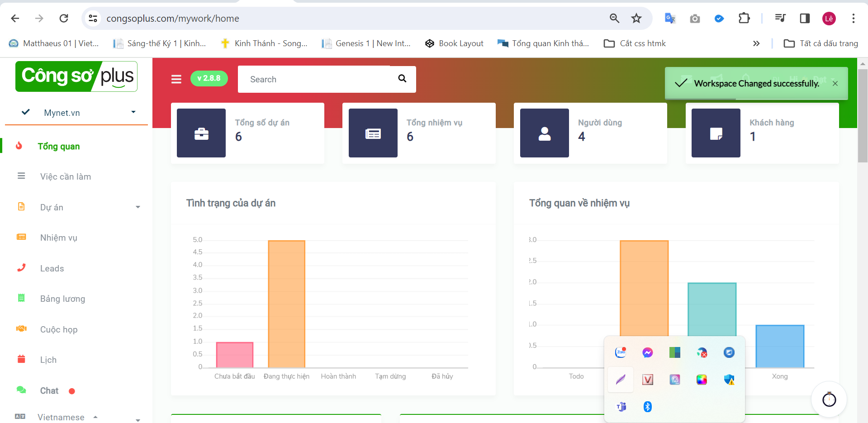Viewport: 868px width, 423px height.
Task: Open Zalo from the system tray popup
Action: pyautogui.click(x=621, y=352)
